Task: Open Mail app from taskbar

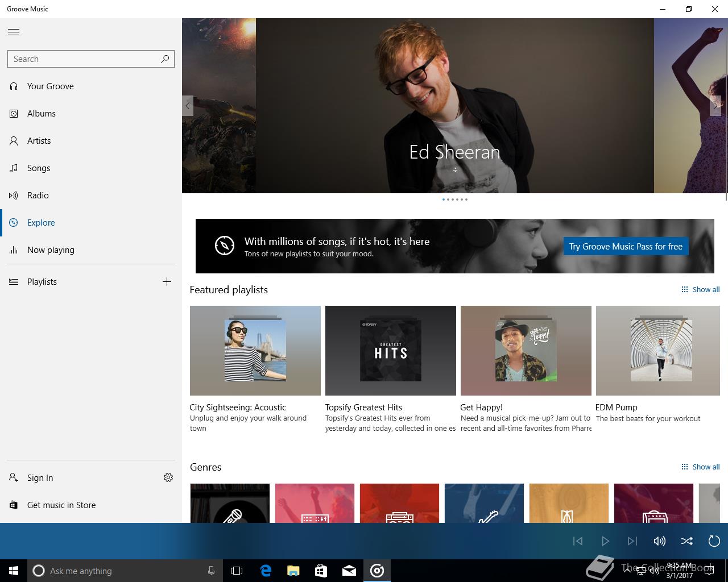Action: (349, 571)
